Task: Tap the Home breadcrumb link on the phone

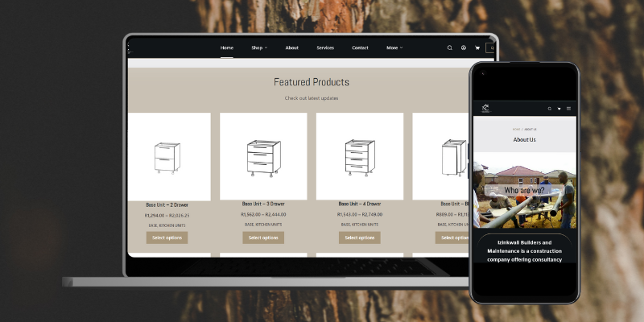Action: [515, 129]
